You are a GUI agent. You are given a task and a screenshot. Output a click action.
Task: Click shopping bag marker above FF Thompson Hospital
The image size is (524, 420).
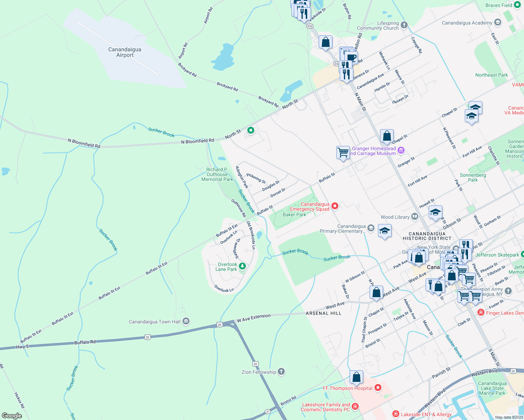(357, 377)
